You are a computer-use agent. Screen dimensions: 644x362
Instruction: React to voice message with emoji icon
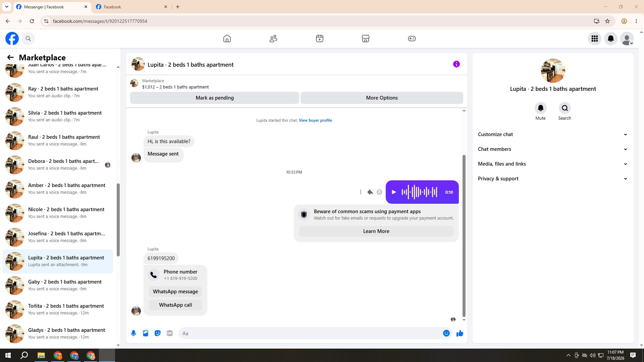click(379, 192)
